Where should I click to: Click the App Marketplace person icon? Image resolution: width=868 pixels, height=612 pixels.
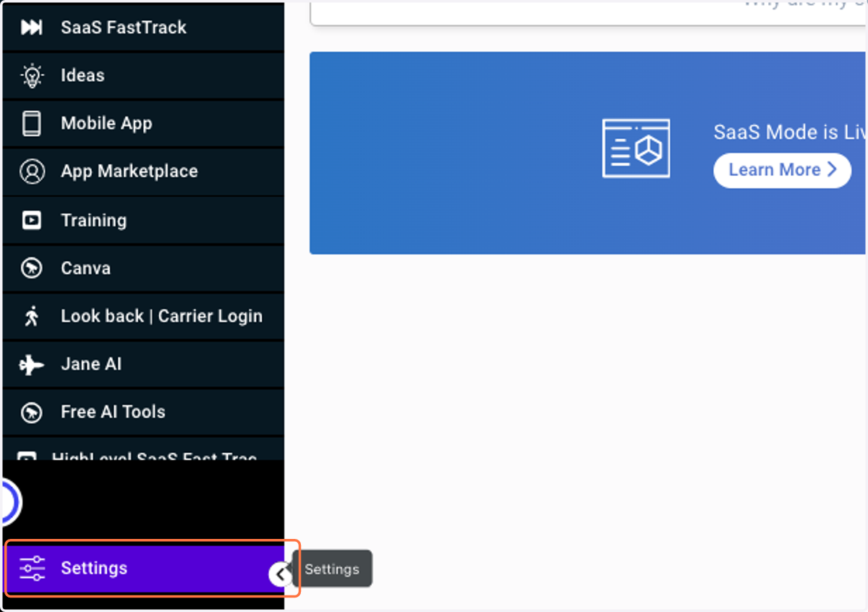click(31, 171)
